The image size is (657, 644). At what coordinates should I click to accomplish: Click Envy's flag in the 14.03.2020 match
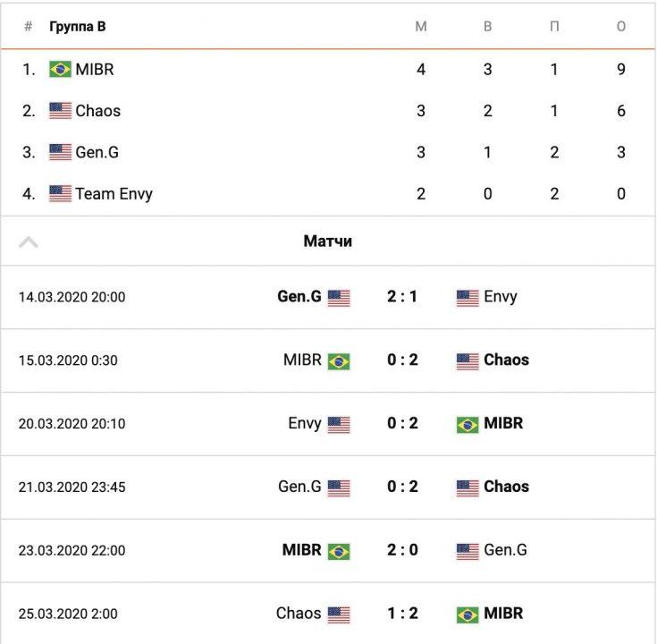pos(467,298)
